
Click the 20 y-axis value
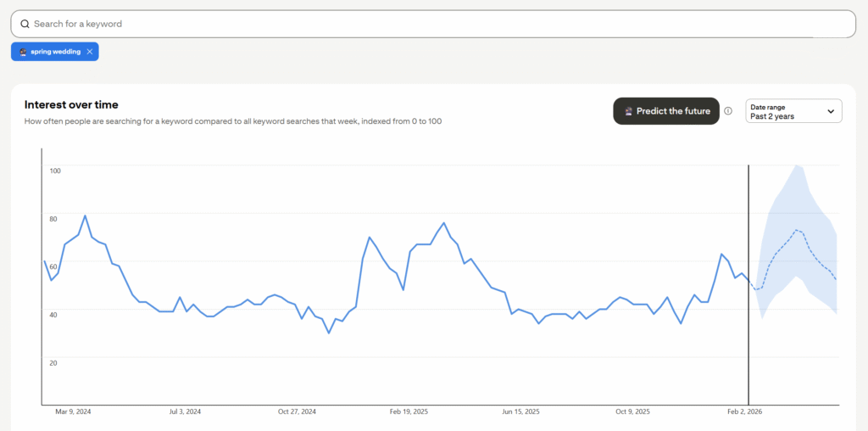(53, 363)
